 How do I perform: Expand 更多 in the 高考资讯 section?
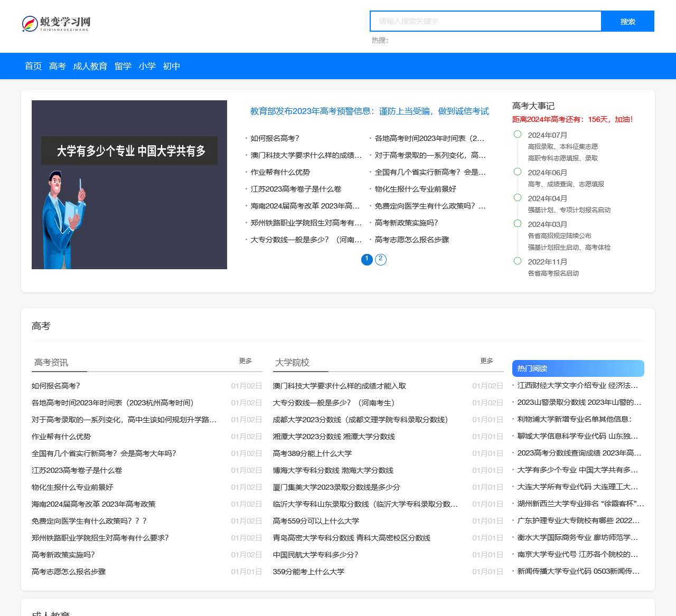click(x=245, y=361)
